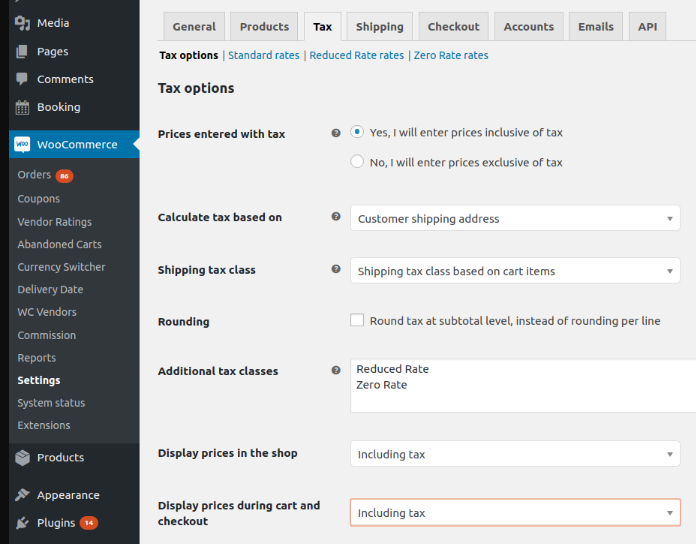Click help icon for Additional tax classes
This screenshot has width=696, height=544.
click(x=336, y=370)
